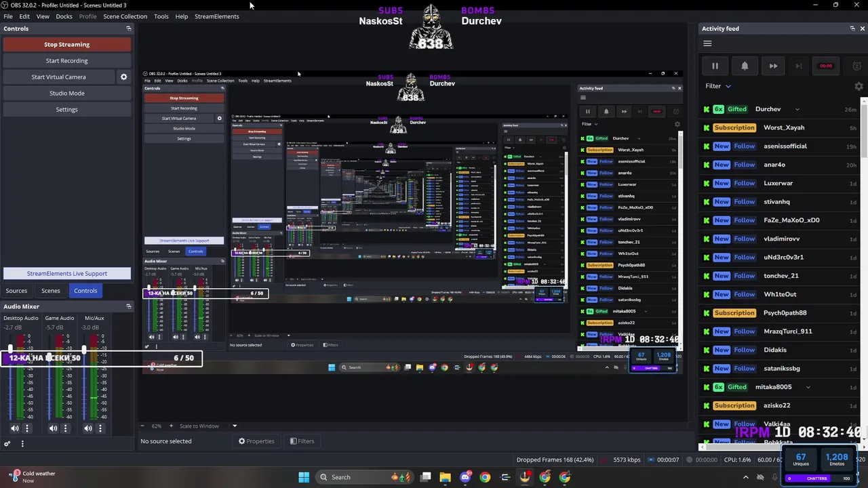Viewport: 868px width, 488px height.
Task: Switch to the Scenes tab
Action: 51,291
